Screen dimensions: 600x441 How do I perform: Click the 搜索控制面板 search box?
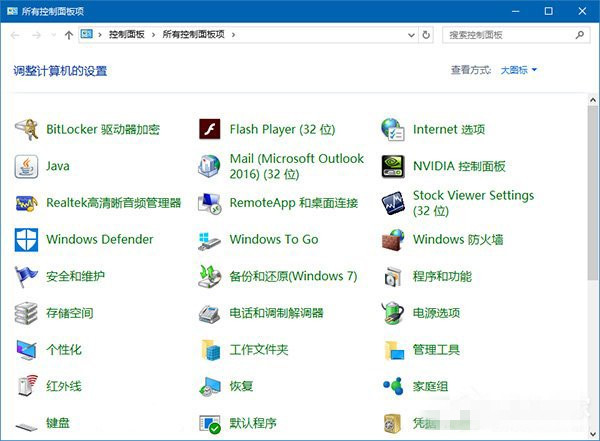508,34
